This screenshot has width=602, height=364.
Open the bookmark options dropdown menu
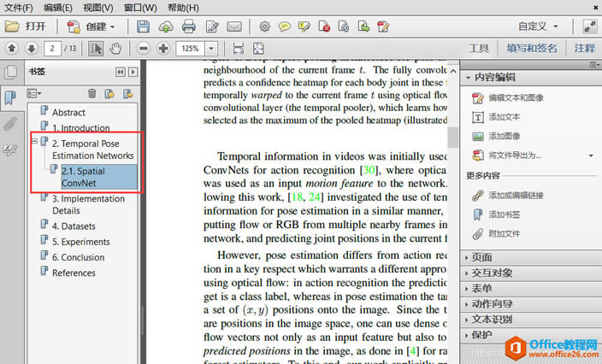(34, 94)
